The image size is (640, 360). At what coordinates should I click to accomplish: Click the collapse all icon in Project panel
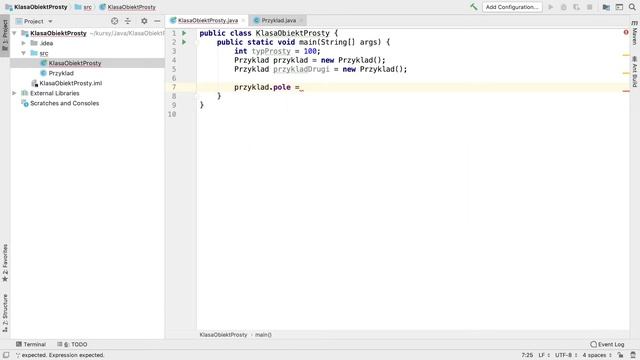[128, 21]
